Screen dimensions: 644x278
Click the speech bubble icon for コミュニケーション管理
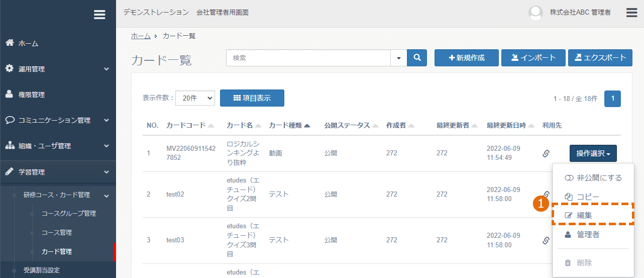pyautogui.click(x=10, y=120)
